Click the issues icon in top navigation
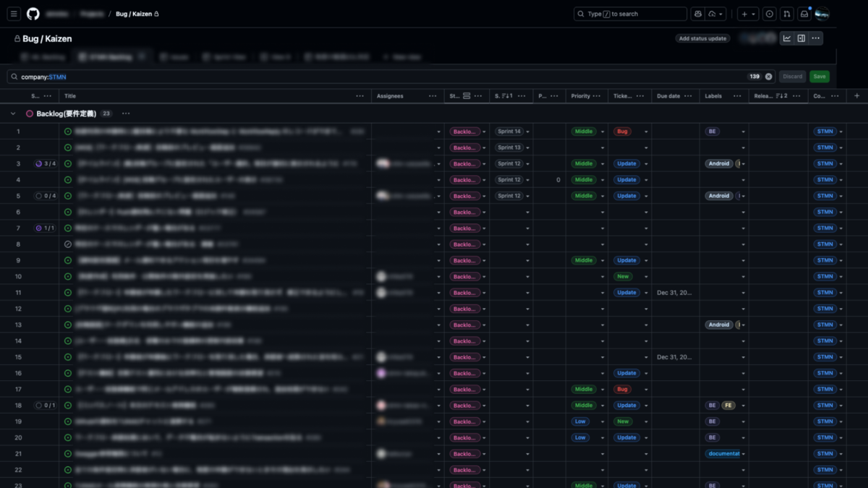This screenshot has height=488, width=868. point(768,13)
